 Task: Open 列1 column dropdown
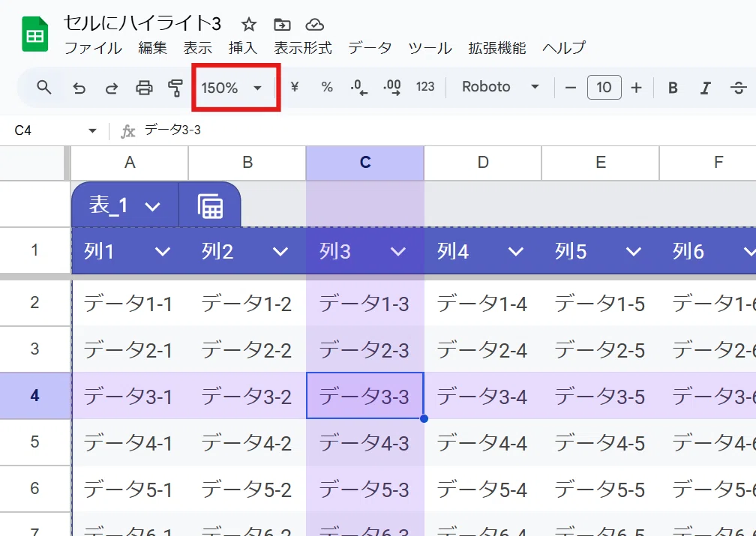pyautogui.click(x=163, y=252)
